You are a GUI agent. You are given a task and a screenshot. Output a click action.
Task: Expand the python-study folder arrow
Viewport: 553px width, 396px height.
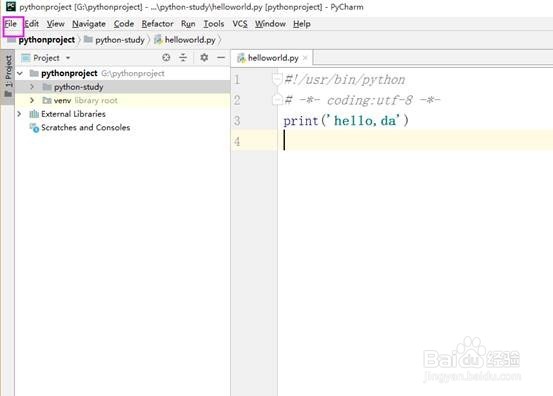pos(32,87)
